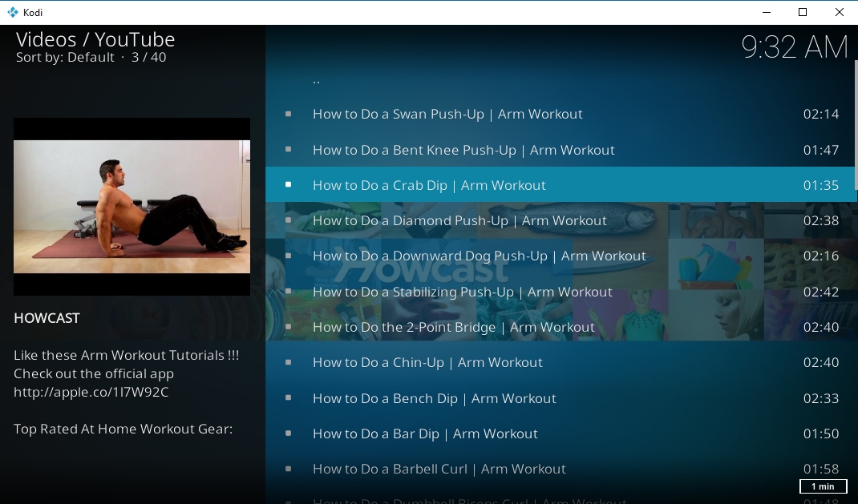Viewport: 858px width, 504px height.
Task: Play How to Do a Chin-Up video
Action: pos(561,362)
